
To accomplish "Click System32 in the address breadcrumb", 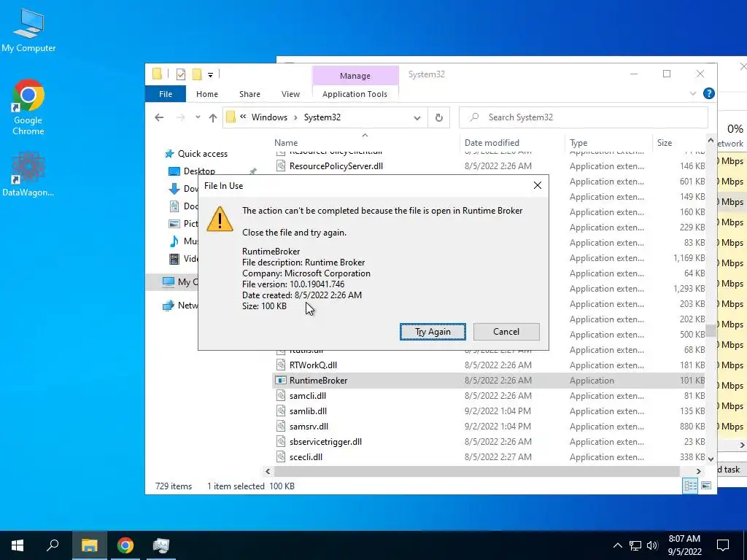I will [322, 117].
